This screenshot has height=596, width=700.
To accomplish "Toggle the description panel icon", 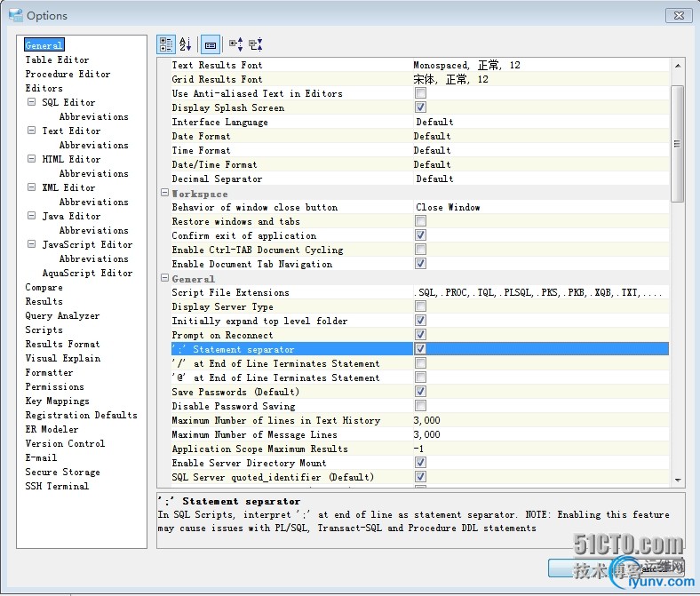I will [211, 44].
